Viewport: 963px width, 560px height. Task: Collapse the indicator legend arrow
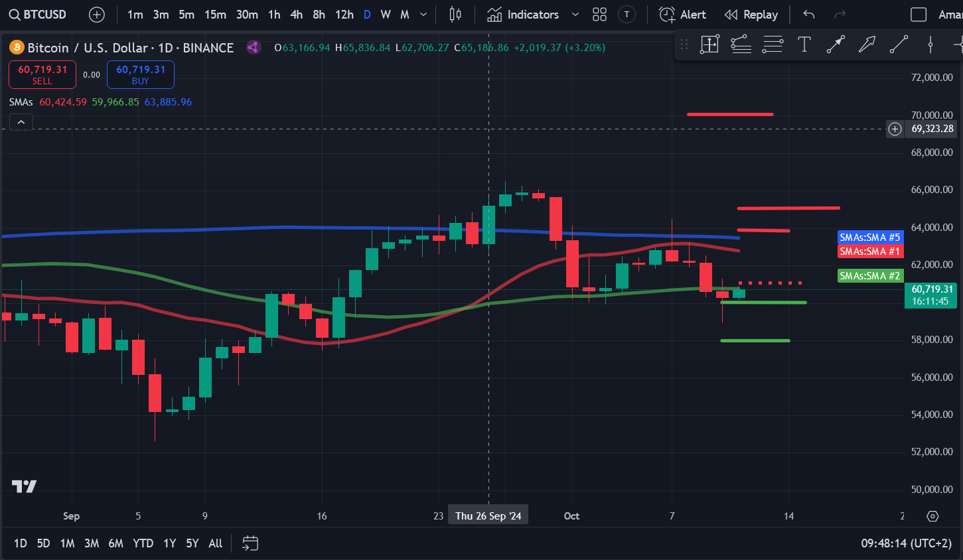(x=21, y=122)
